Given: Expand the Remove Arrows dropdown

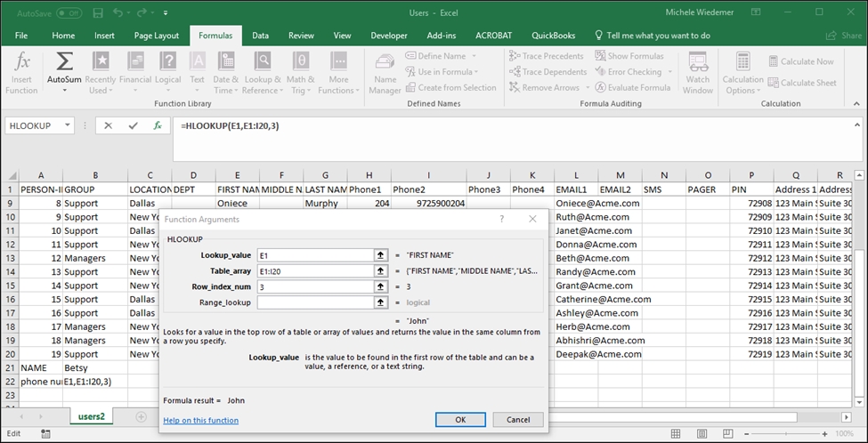Looking at the screenshot, I should pyautogui.click(x=586, y=87).
